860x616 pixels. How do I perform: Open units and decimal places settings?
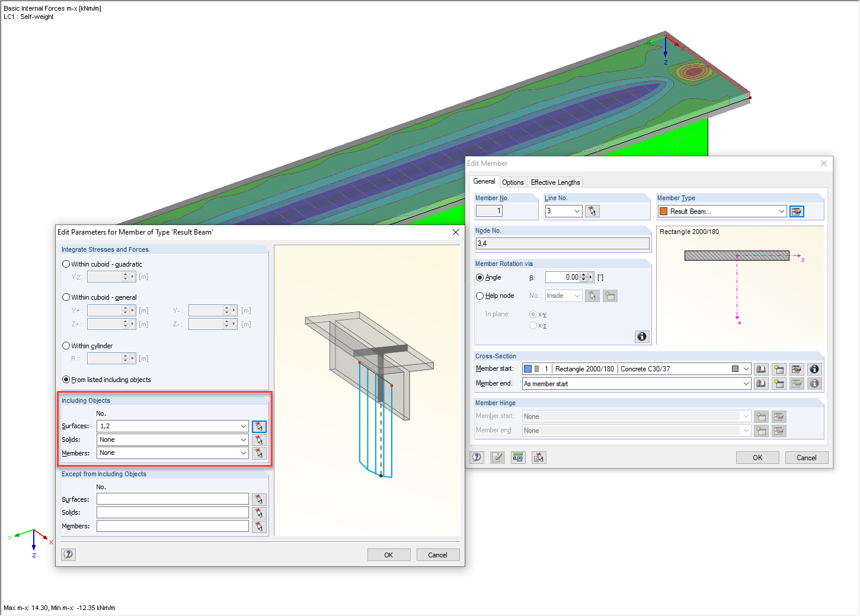coord(517,457)
